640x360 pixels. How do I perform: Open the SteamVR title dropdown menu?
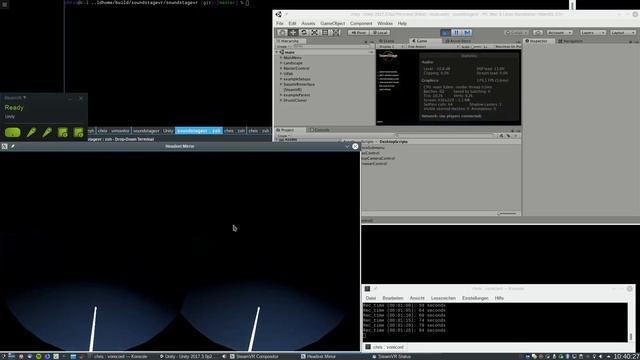pyautogui.click(x=15, y=98)
